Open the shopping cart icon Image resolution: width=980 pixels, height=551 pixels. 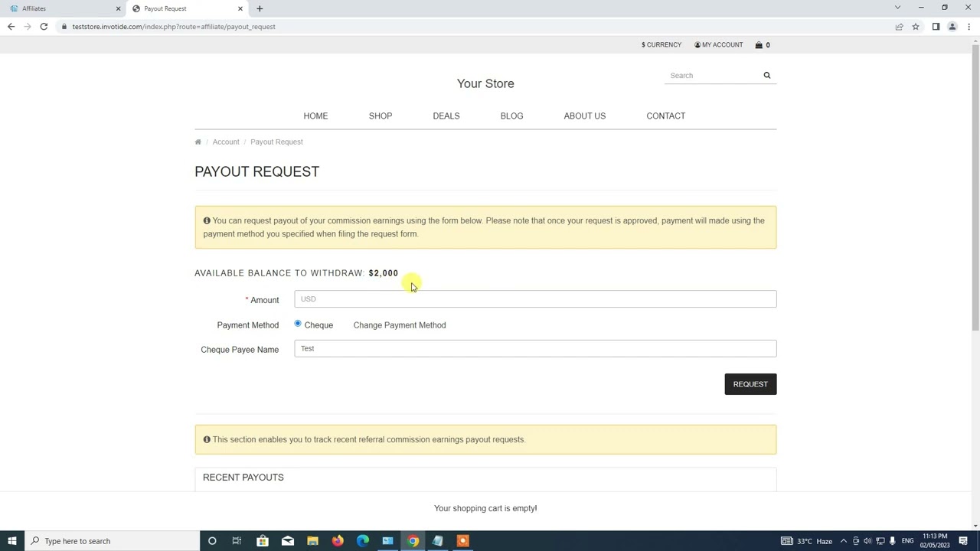pos(759,44)
